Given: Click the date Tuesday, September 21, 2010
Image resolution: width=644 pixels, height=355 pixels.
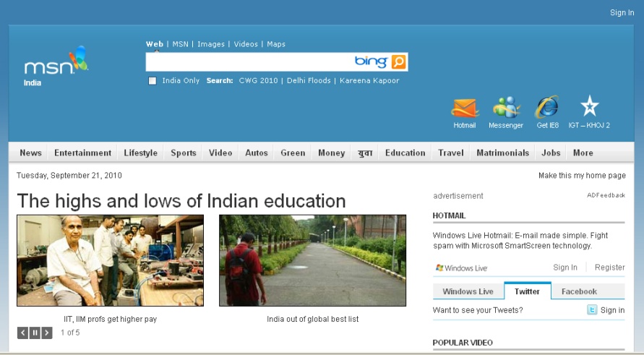Looking at the screenshot, I should pos(69,176).
